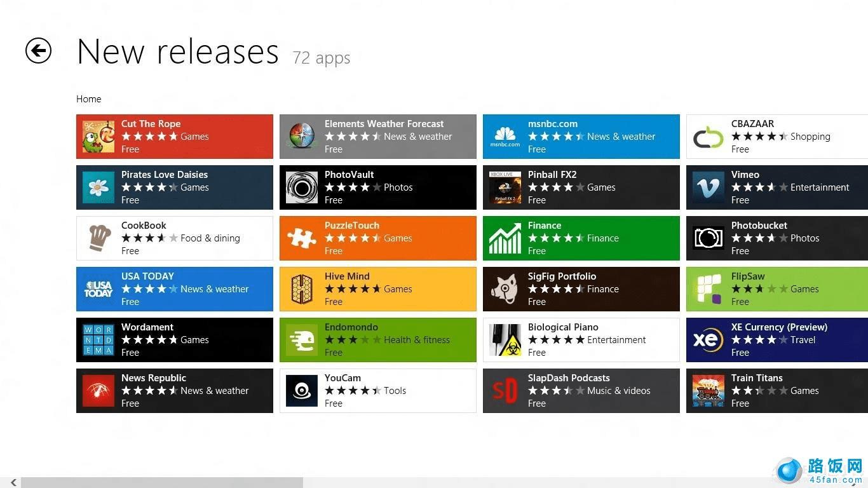
Task: Click the SlapDash Podcasts SD icon
Action: click(505, 390)
